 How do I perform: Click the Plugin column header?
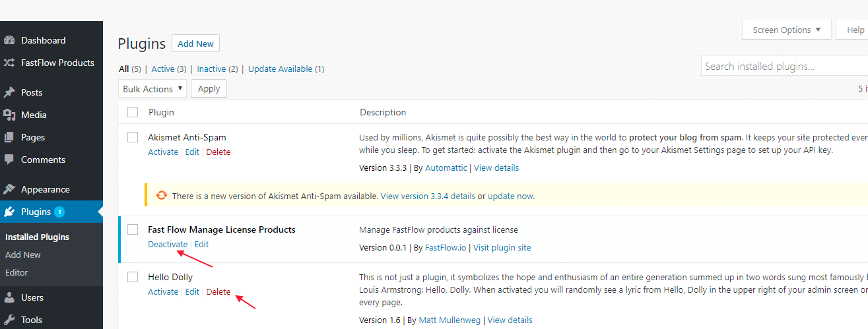point(161,112)
